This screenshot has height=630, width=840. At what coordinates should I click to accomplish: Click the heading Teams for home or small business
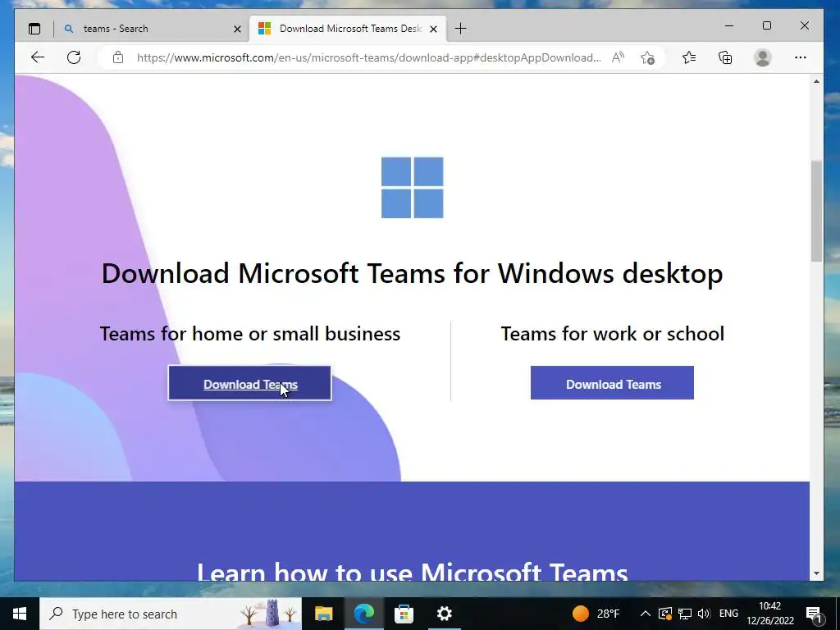pos(250,334)
